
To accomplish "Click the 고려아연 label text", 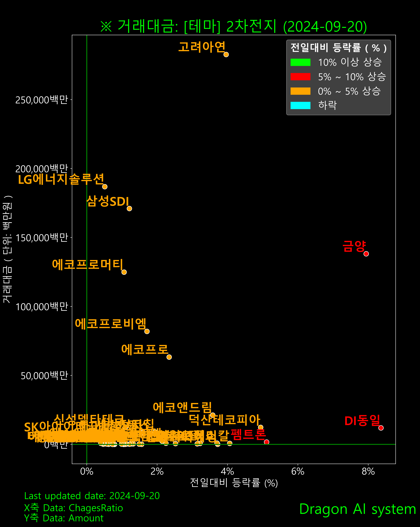I will click(202, 47).
